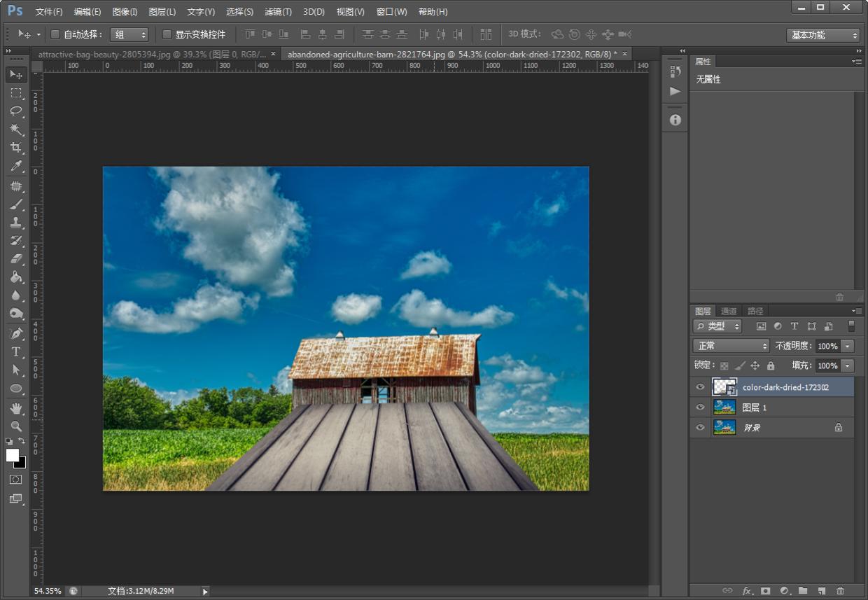Hide the color-dark-dried-172302 layer

pos(700,387)
